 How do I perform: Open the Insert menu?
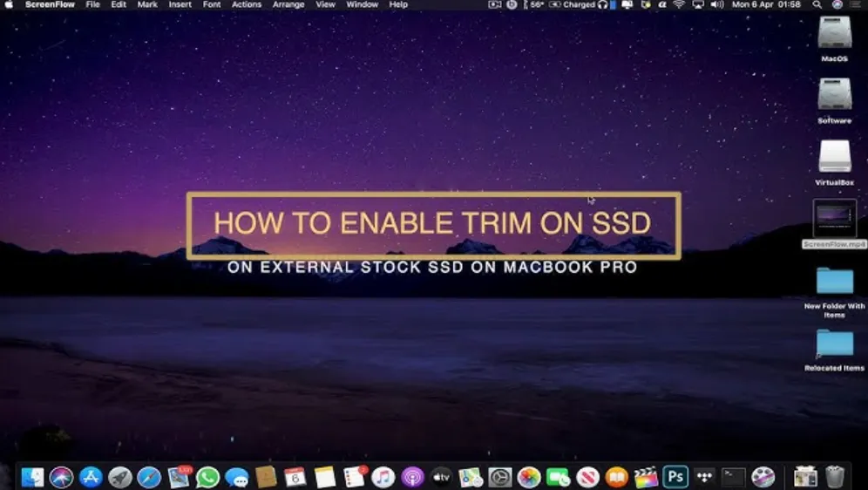pyautogui.click(x=180, y=4)
